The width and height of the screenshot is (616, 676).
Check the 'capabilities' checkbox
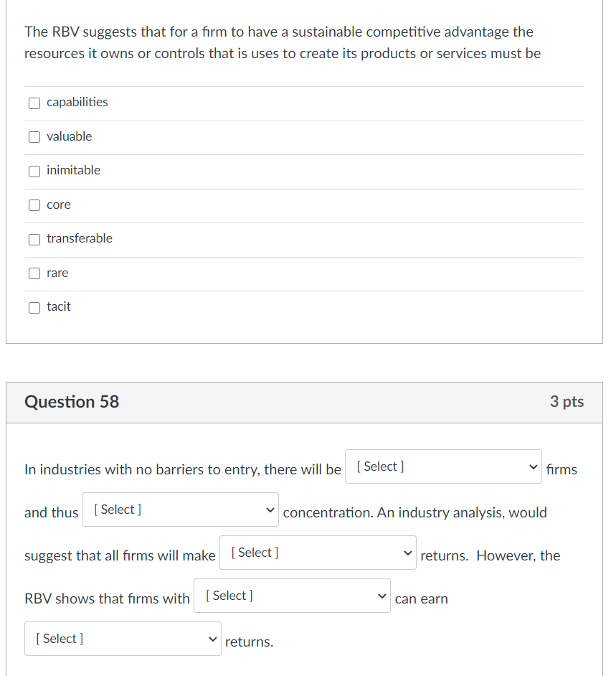tap(34, 103)
